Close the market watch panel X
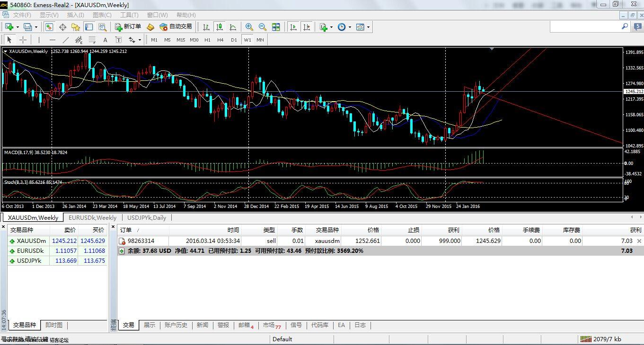 [x=4, y=227]
